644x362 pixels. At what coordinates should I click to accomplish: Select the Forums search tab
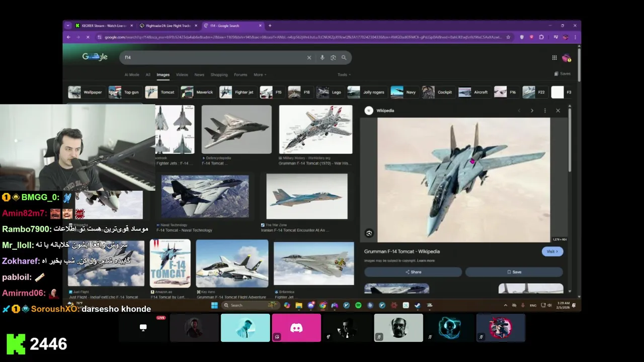click(240, 75)
